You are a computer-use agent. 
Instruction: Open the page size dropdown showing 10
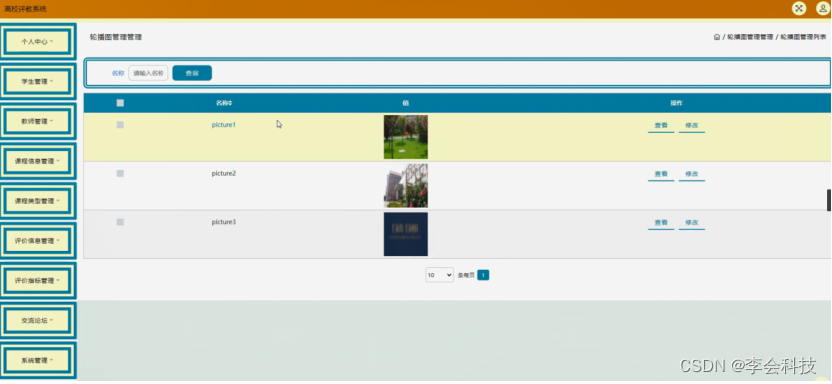pos(439,275)
